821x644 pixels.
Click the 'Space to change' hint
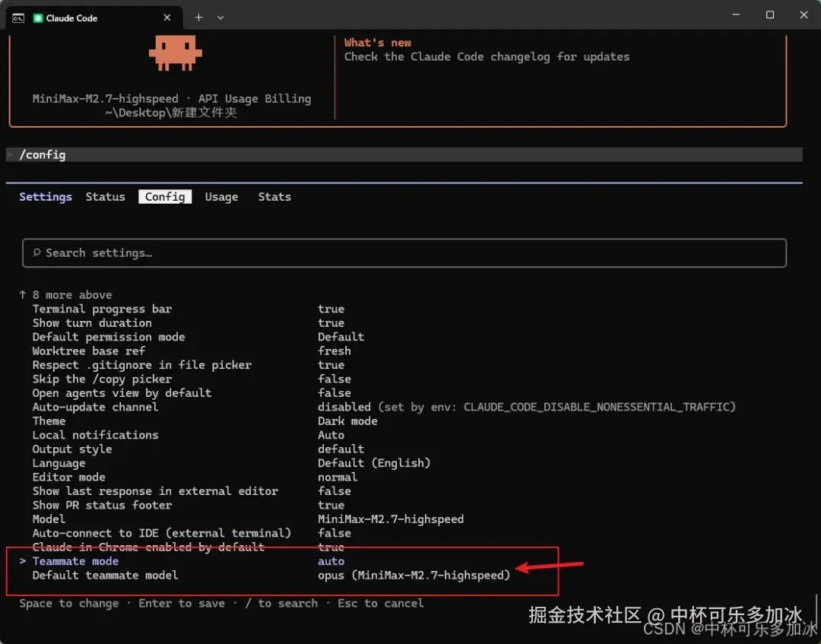pos(69,603)
